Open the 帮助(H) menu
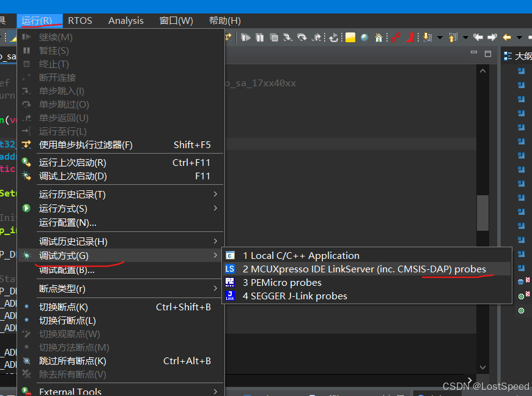 click(x=224, y=21)
